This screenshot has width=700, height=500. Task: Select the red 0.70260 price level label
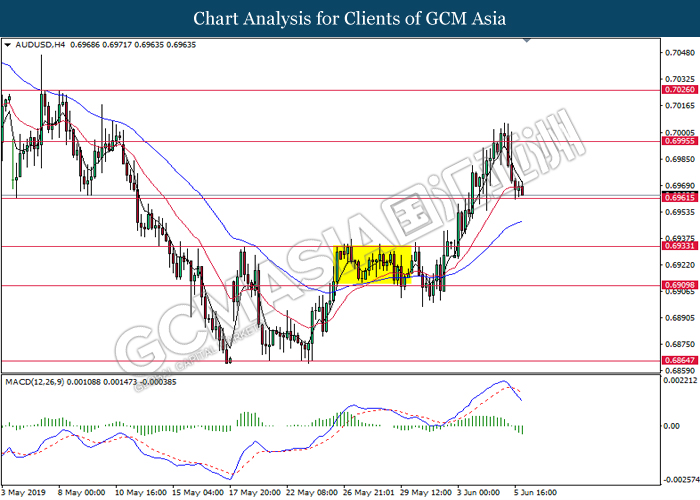[x=680, y=90]
